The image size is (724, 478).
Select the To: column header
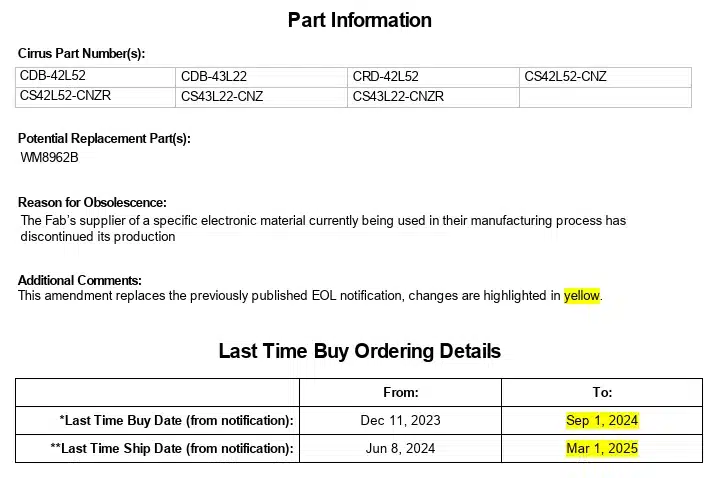point(602,393)
